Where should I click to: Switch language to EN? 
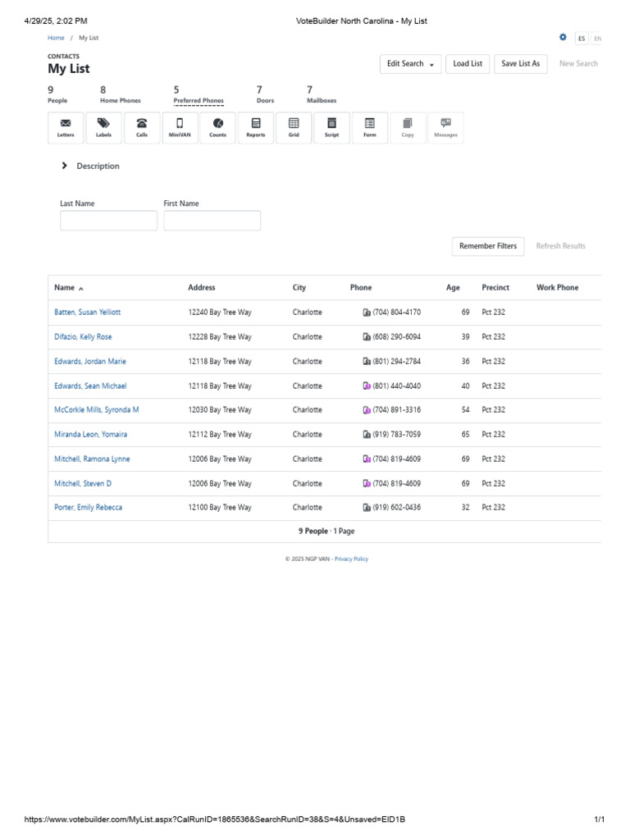597,39
